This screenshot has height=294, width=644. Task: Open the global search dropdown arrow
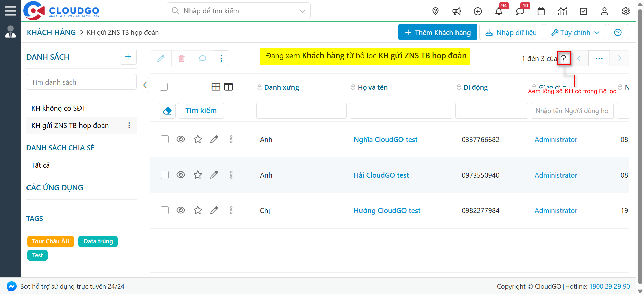(302, 11)
